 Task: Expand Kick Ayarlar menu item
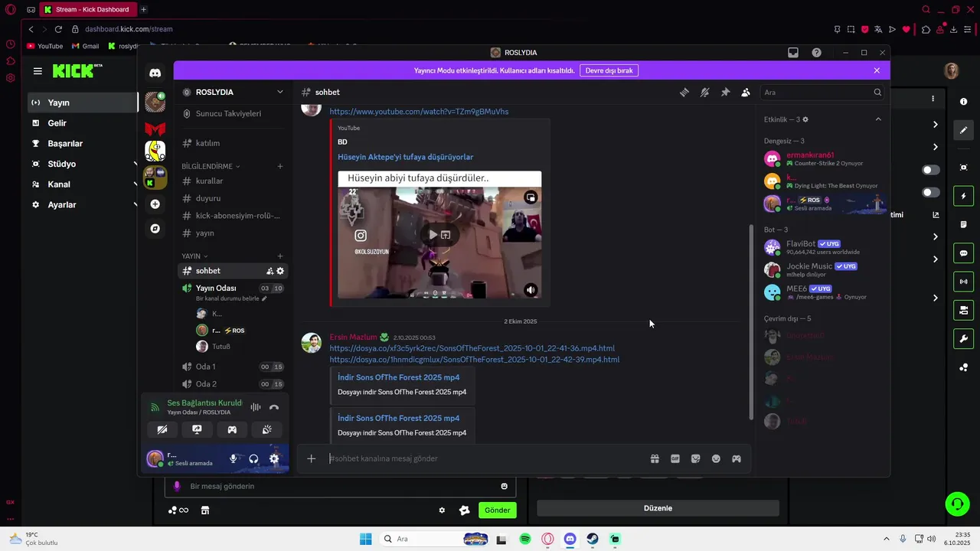(83, 205)
